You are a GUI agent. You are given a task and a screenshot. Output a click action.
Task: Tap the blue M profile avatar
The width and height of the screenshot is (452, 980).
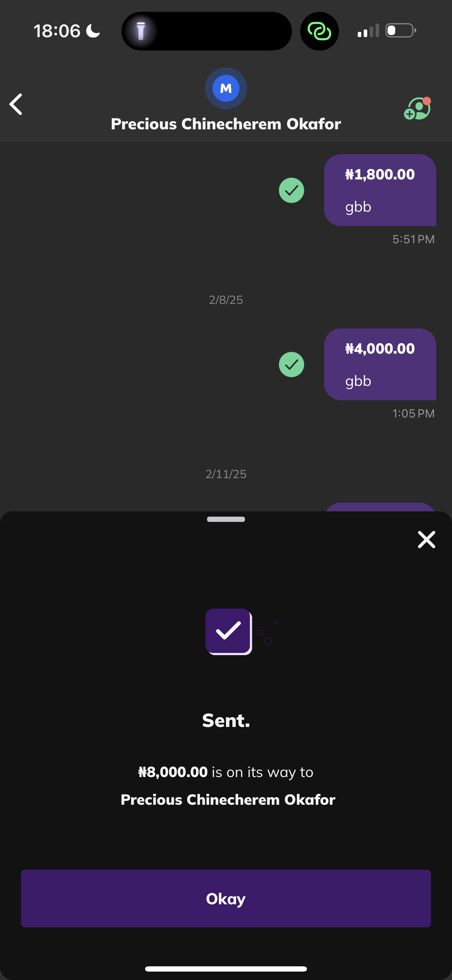tap(226, 88)
